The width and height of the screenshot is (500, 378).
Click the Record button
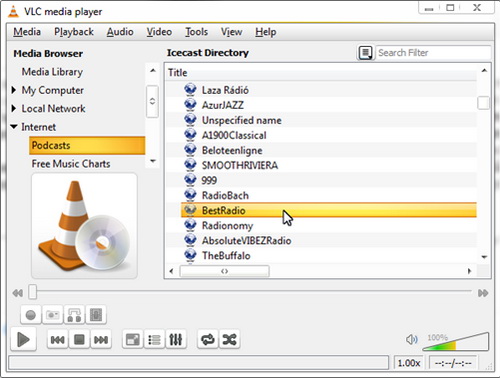click(31, 315)
